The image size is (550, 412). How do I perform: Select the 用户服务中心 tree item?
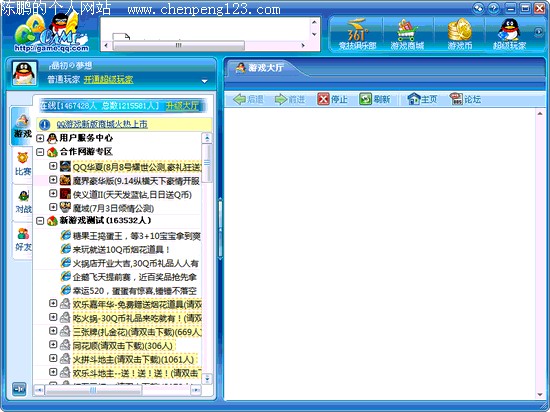coord(86,138)
